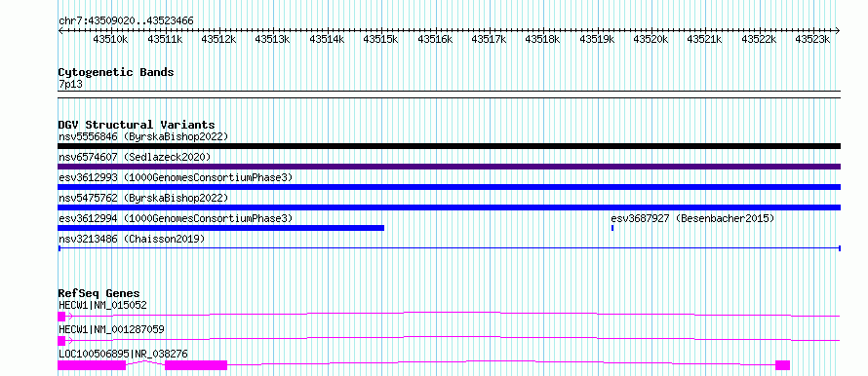The height and width of the screenshot is (376, 868).
Task: Click the second LOC100506895 exon block
Action: pyautogui.click(x=196, y=365)
